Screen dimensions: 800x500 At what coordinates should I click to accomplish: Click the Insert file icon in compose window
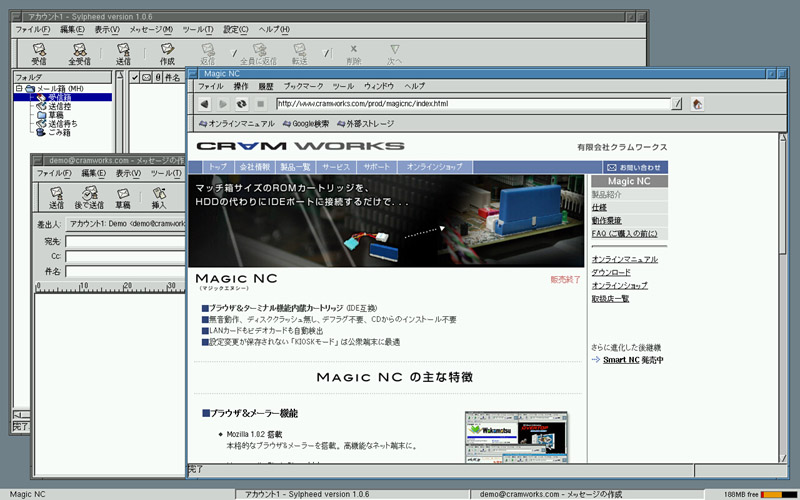pyautogui.click(x=159, y=197)
